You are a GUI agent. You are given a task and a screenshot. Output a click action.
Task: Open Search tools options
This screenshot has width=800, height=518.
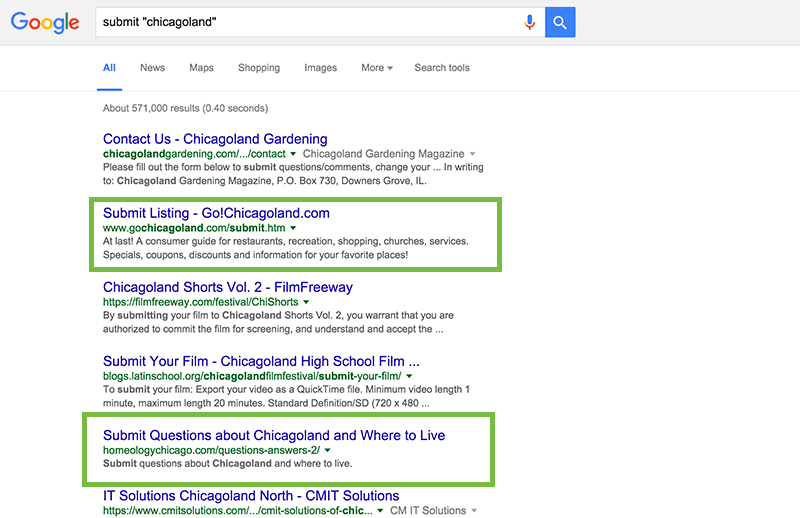(x=441, y=68)
